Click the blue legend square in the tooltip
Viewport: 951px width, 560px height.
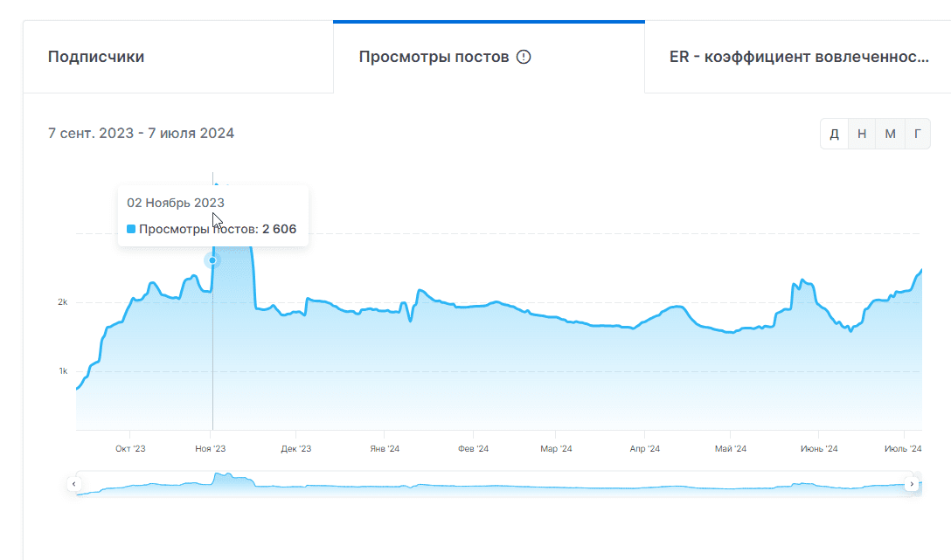tap(131, 230)
